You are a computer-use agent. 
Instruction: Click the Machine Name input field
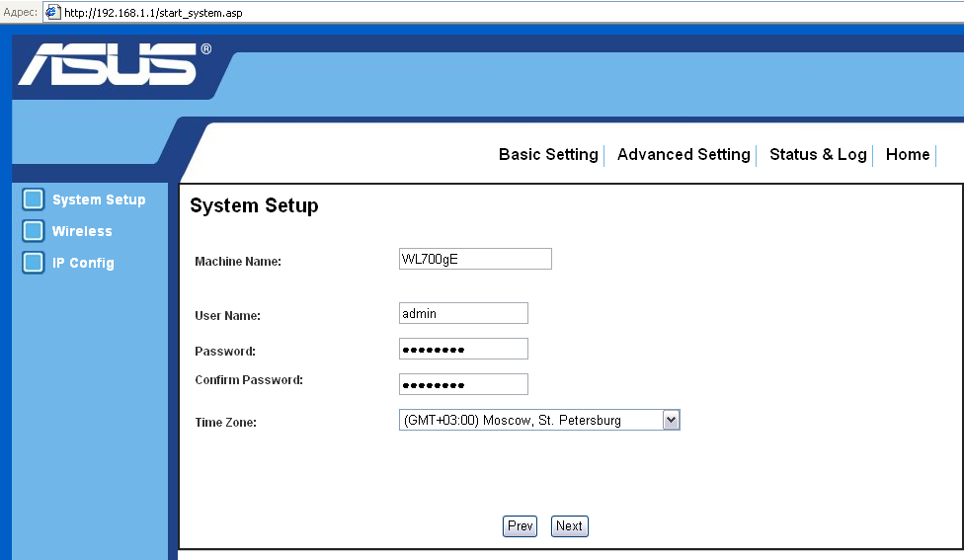[475, 259]
